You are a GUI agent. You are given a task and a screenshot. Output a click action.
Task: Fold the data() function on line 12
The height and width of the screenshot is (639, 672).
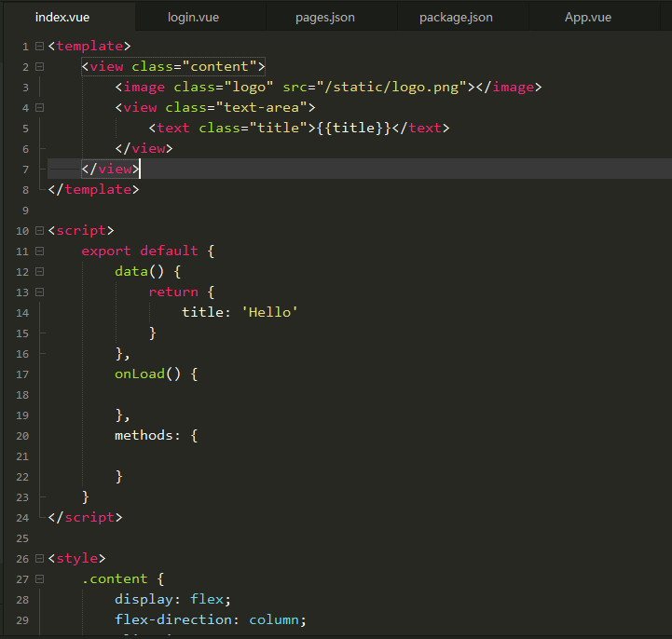(39, 271)
